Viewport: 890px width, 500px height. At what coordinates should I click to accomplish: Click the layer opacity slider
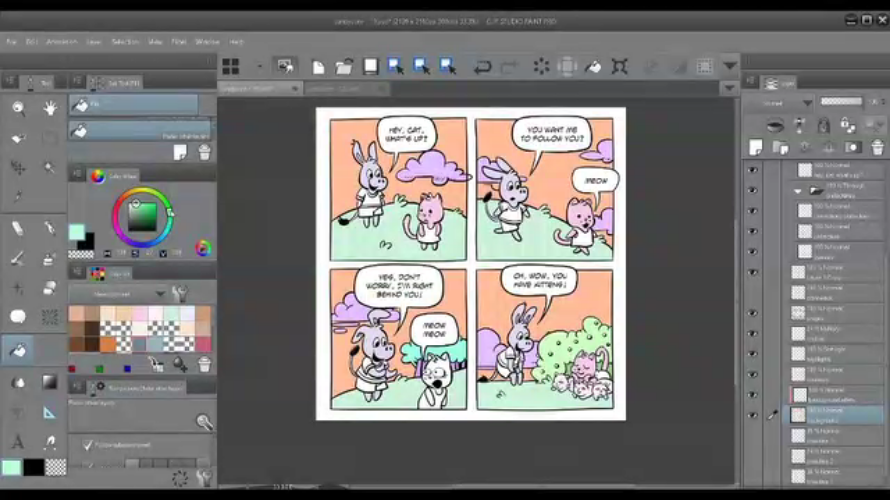(841, 102)
